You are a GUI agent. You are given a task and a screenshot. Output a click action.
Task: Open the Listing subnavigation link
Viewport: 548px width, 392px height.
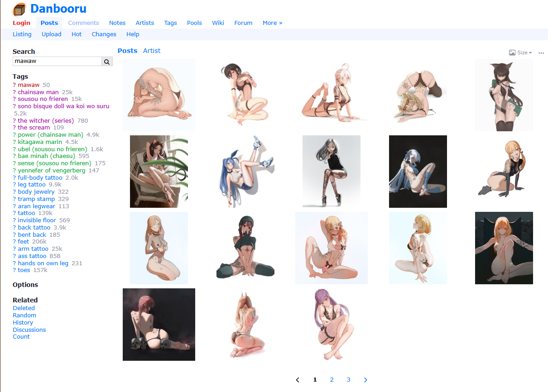22,34
